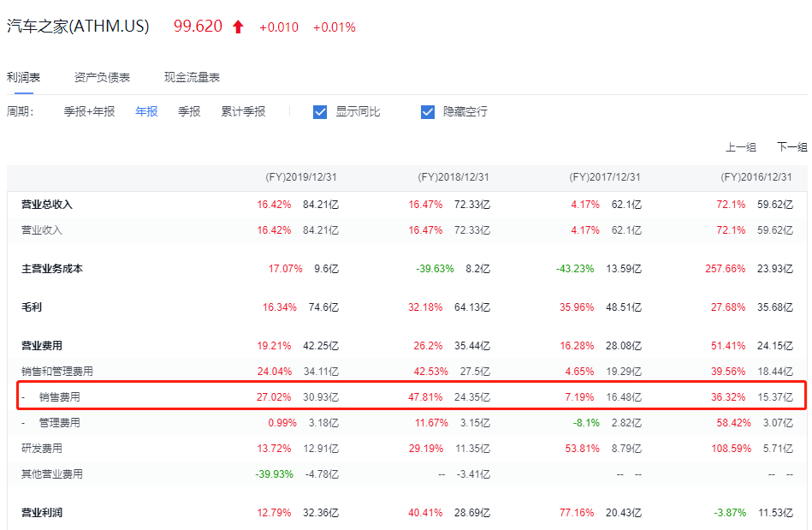Toggle the 隐藏空行 checkbox
The width and height of the screenshot is (812, 530).
tap(429, 112)
